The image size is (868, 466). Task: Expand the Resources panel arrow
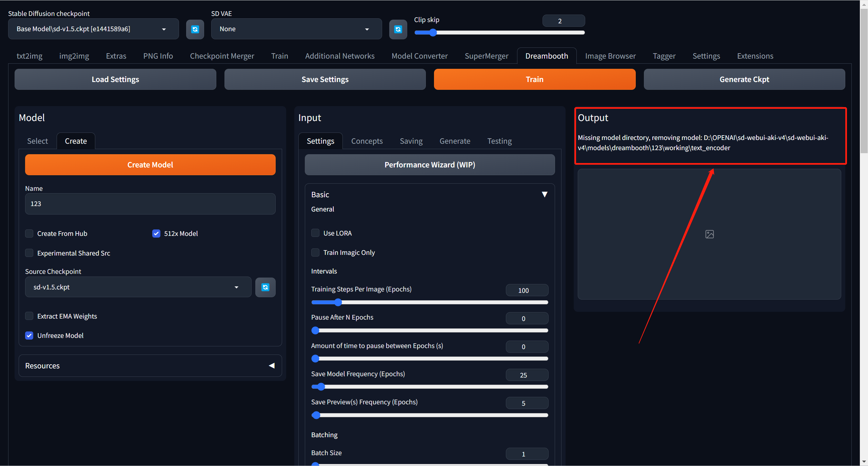(272, 366)
